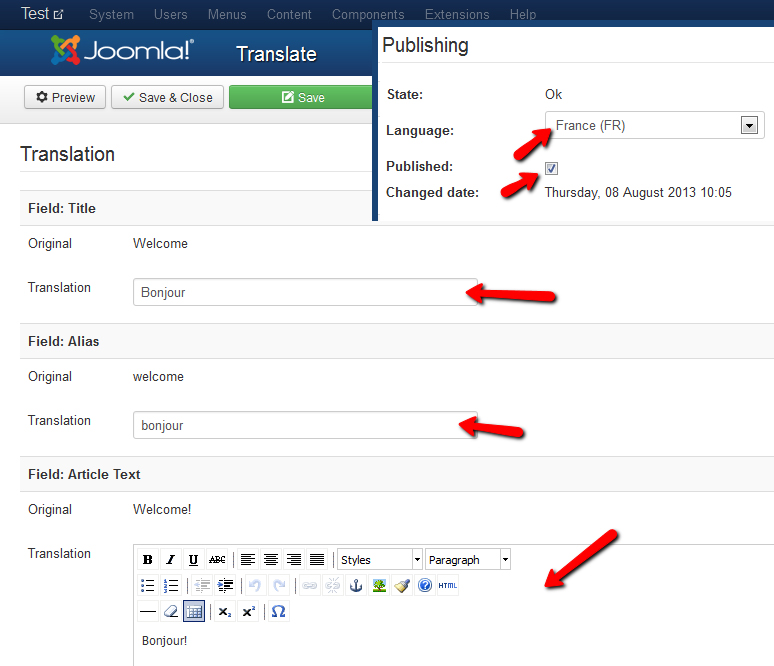
Task: Insert an ordered numbered list
Action: coord(170,586)
